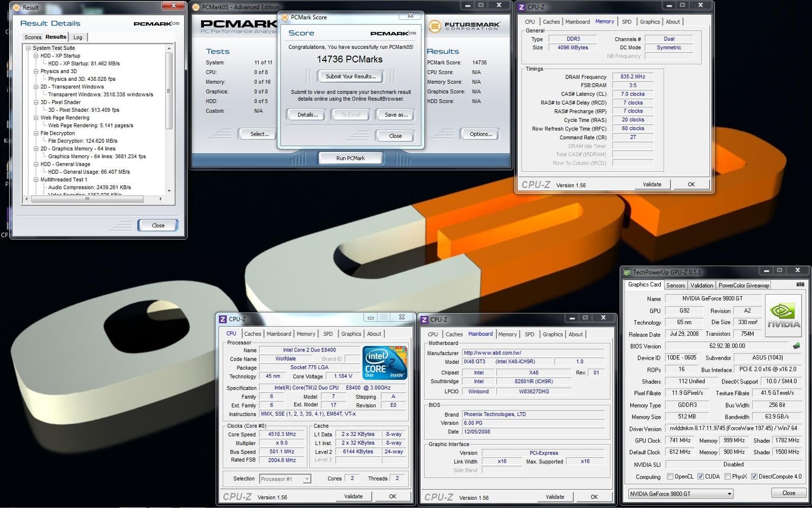Viewport: 812px width, 508px height.
Task: Click Submit Your Results button
Action: [x=351, y=76]
